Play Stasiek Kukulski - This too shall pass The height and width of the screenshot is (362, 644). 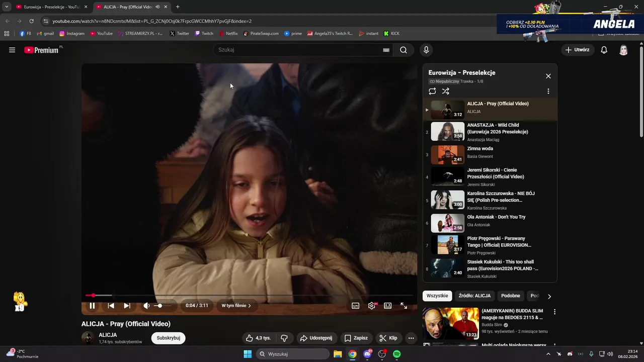point(490,268)
